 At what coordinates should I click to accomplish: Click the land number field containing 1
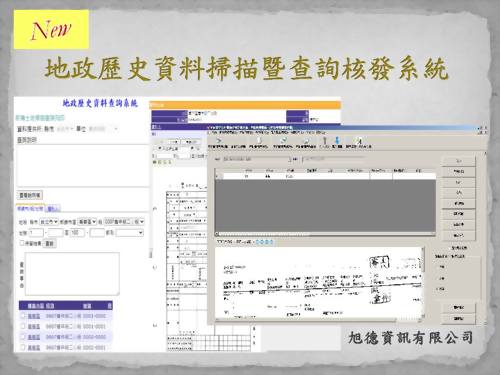pyautogui.click(x=36, y=233)
